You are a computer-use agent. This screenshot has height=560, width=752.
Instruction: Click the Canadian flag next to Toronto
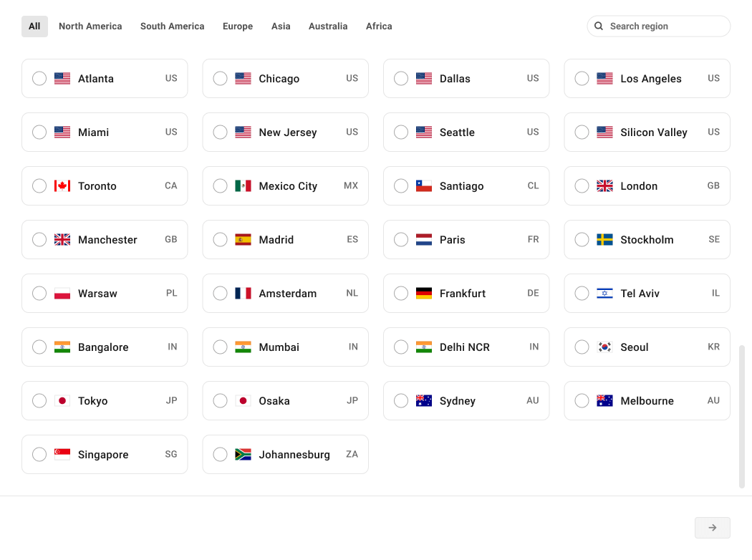pyautogui.click(x=61, y=185)
